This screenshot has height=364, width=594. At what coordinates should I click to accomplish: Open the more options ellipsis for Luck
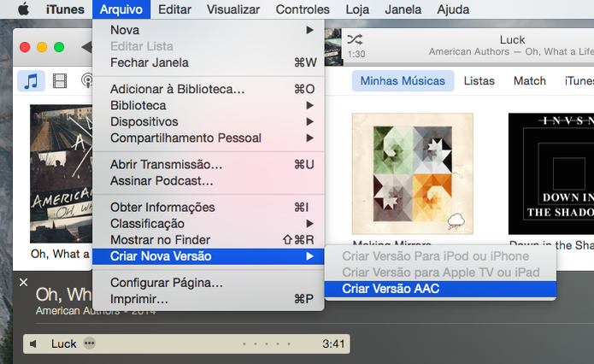click(90, 343)
